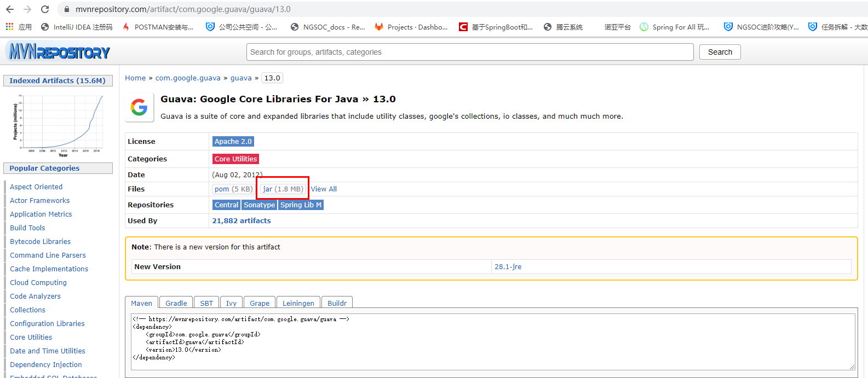Click inside the Maven dependency snippet box

[x=493, y=342]
